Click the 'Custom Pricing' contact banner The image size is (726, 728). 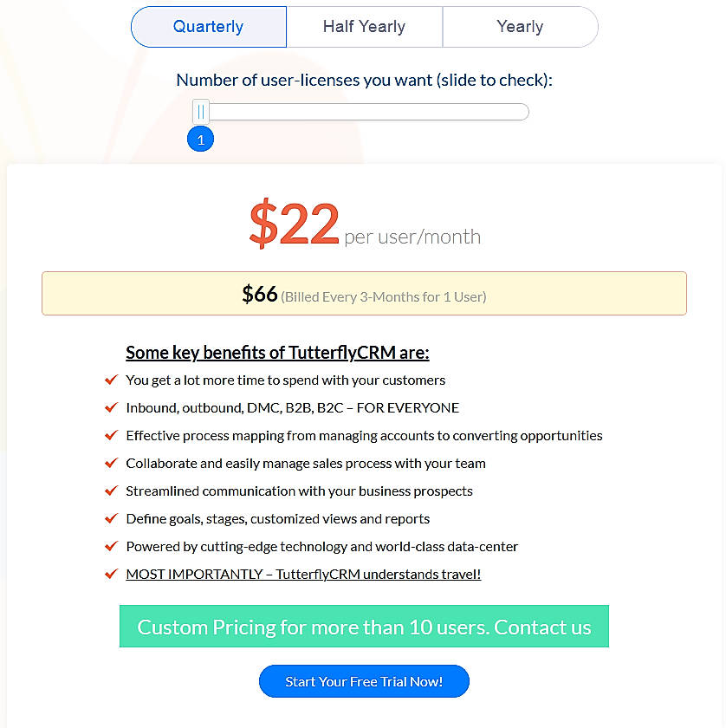point(364,627)
